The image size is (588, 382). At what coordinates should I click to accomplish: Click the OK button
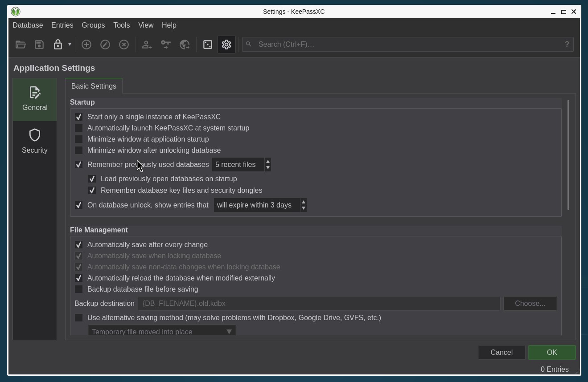[x=552, y=352]
